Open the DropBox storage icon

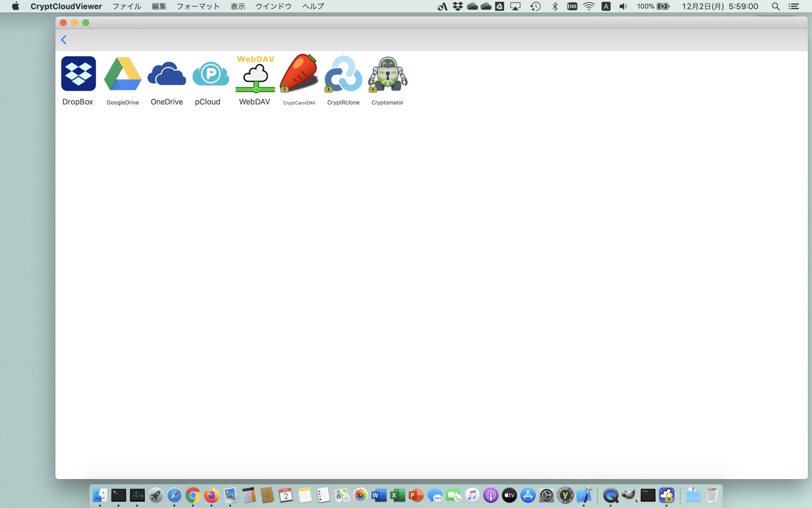click(x=78, y=74)
